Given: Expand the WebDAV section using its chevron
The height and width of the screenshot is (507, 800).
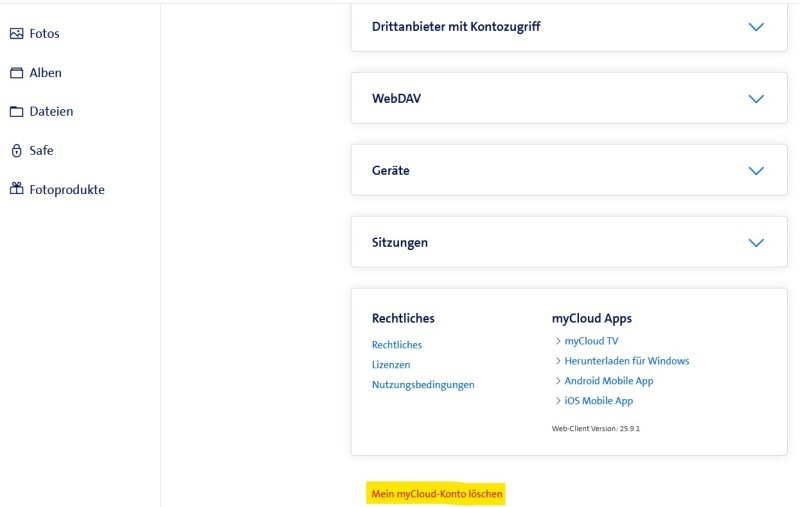Looking at the screenshot, I should pyautogui.click(x=756, y=99).
